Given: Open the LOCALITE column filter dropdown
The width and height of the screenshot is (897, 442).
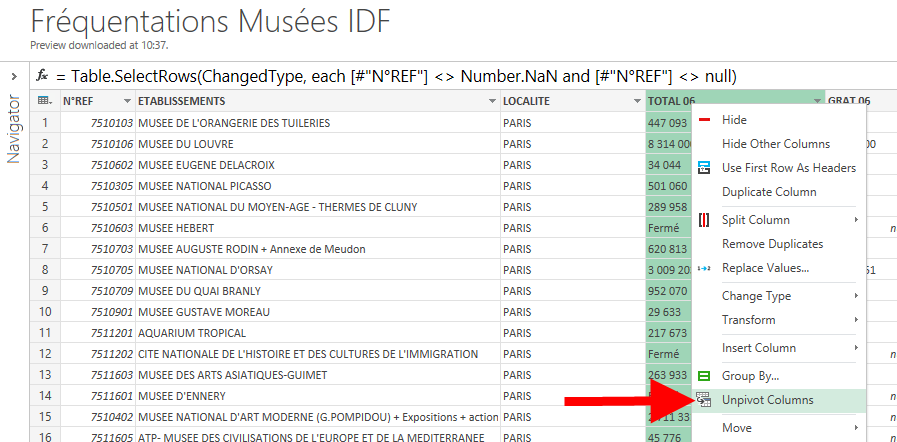Looking at the screenshot, I should (x=637, y=101).
